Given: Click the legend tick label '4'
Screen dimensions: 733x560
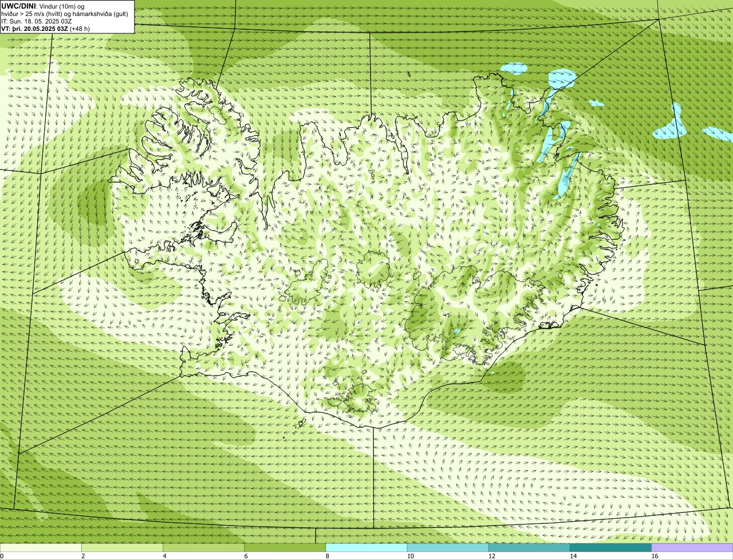Looking at the screenshot, I should [164, 556].
